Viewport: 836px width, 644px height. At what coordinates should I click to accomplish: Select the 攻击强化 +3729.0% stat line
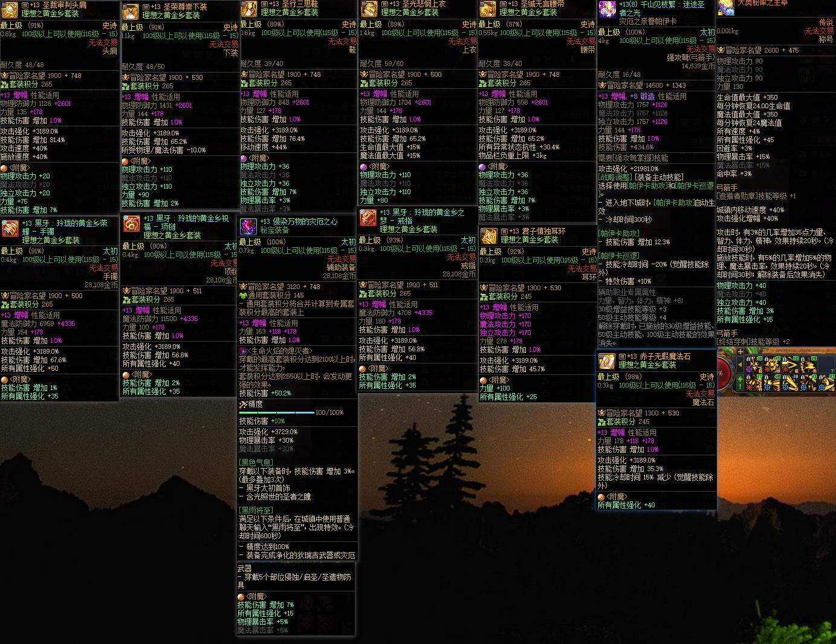(x=268, y=432)
